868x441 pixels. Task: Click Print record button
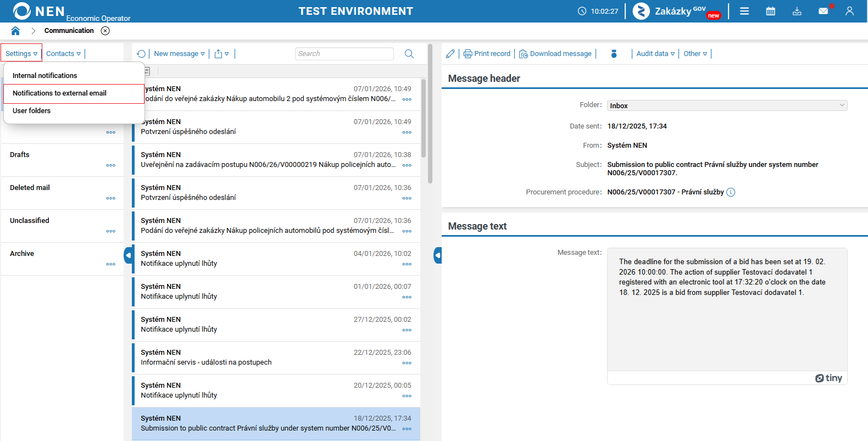pyautogui.click(x=487, y=53)
